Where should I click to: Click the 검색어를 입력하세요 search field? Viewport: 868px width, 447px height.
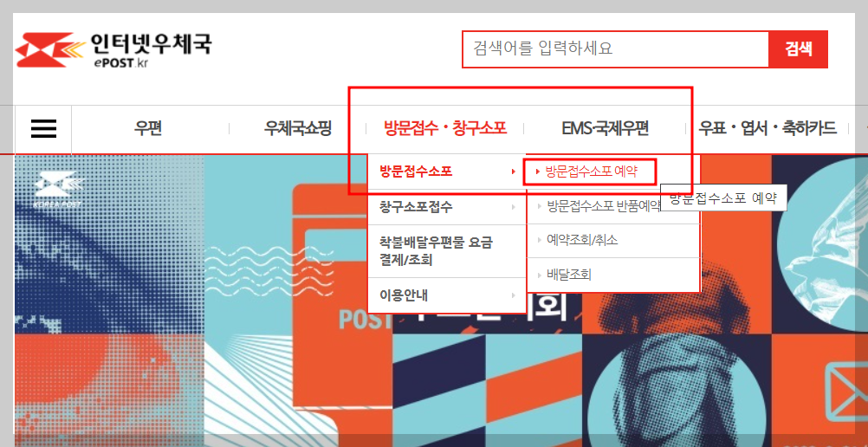click(x=616, y=49)
